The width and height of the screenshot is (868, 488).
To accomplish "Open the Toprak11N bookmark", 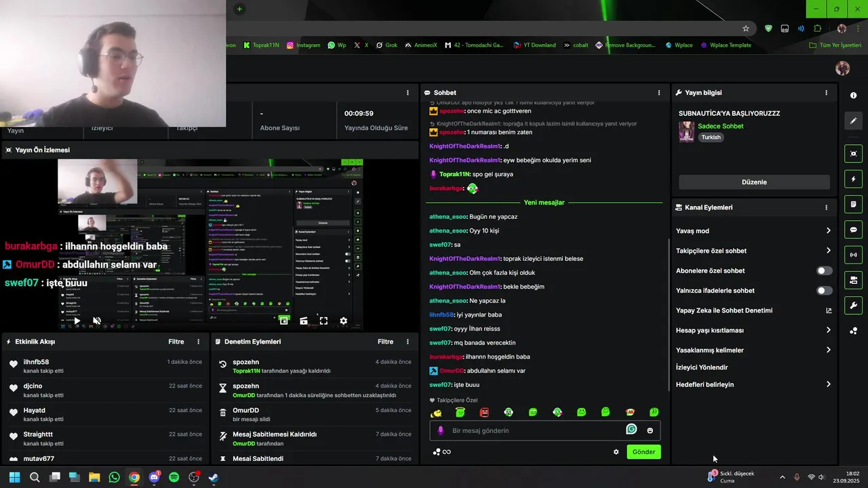I will [261, 45].
